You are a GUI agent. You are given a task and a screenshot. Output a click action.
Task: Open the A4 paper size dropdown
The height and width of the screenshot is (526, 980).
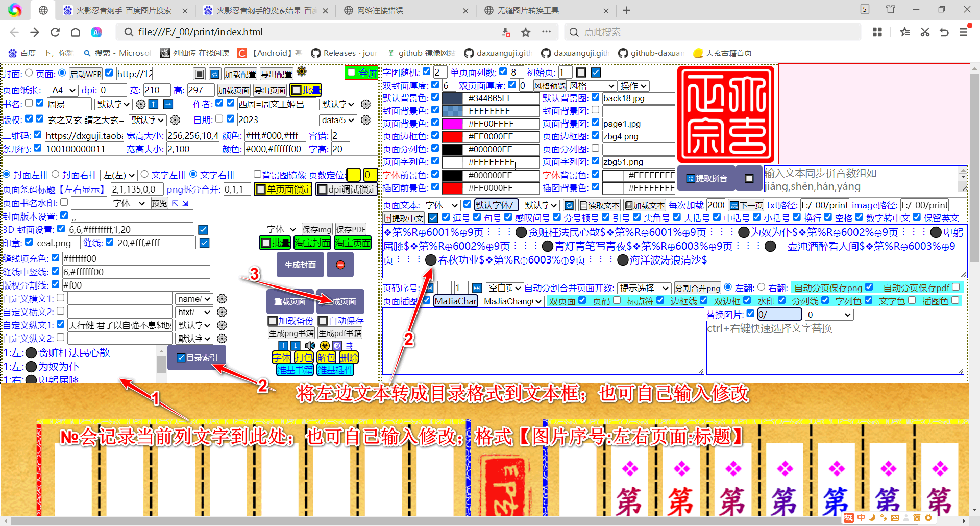click(63, 90)
